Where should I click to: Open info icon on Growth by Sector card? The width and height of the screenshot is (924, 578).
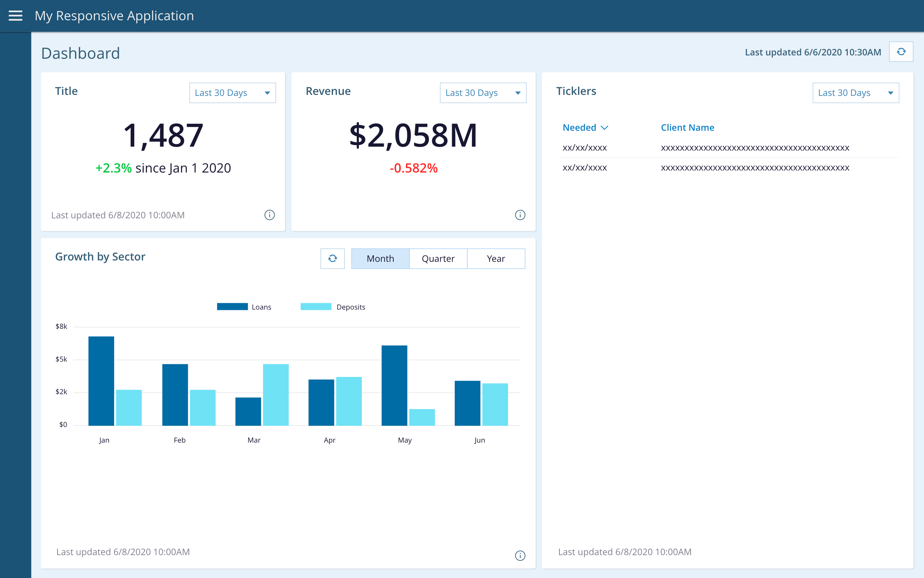click(x=520, y=555)
